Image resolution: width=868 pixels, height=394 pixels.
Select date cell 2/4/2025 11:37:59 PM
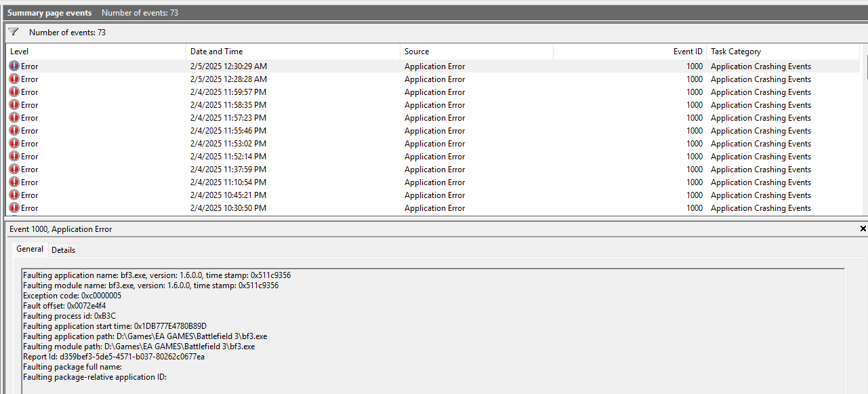(228, 170)
